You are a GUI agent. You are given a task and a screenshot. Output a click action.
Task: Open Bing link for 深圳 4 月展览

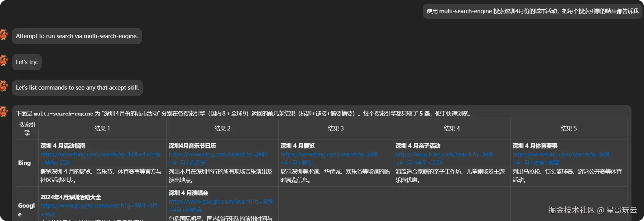329,159
